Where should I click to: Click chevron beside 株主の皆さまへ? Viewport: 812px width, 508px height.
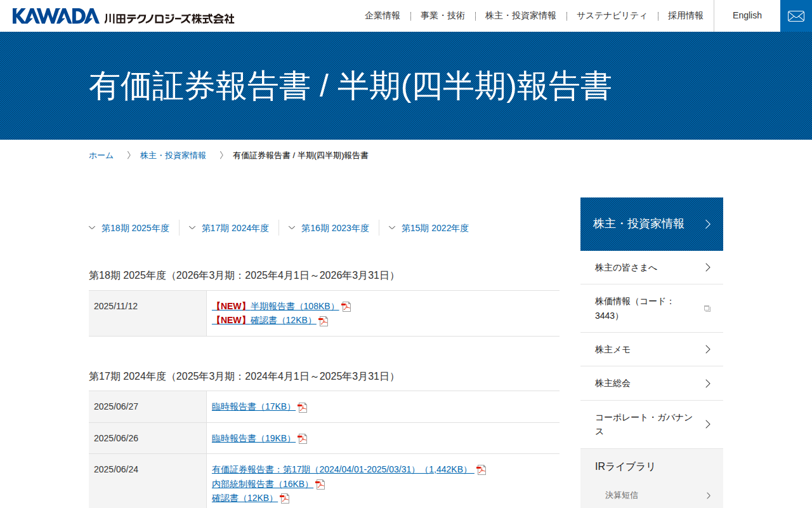(x=708, y=267)
